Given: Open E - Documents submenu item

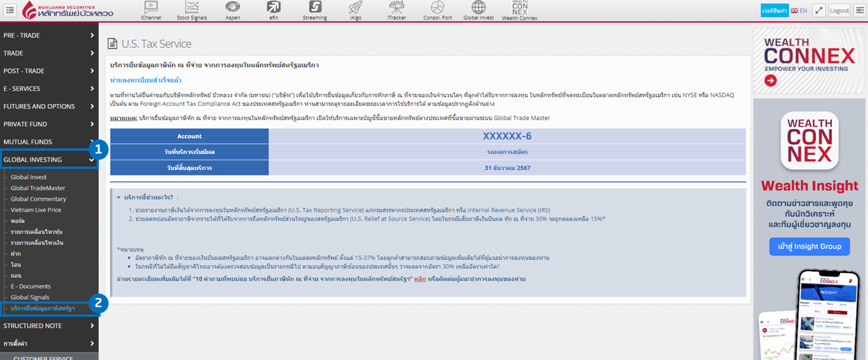Looking at the screenshot, I should tap(30, 286).
